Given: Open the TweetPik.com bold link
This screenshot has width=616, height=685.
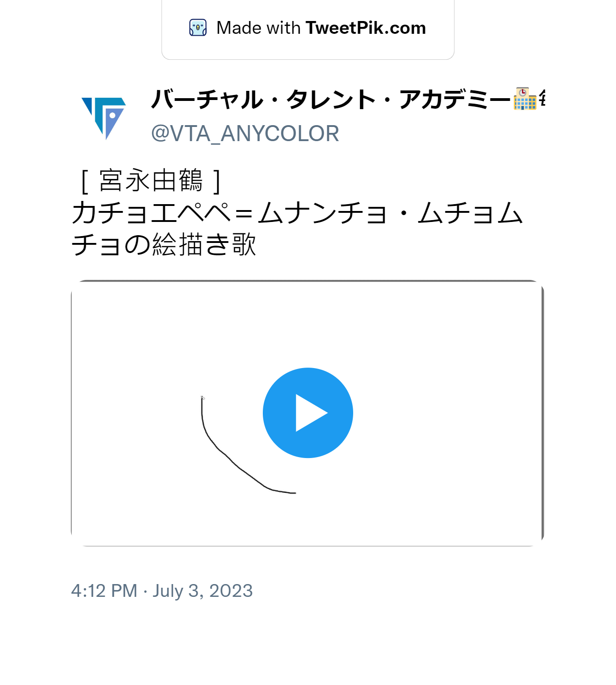Looking at the screenshot, I should point(365,28).
